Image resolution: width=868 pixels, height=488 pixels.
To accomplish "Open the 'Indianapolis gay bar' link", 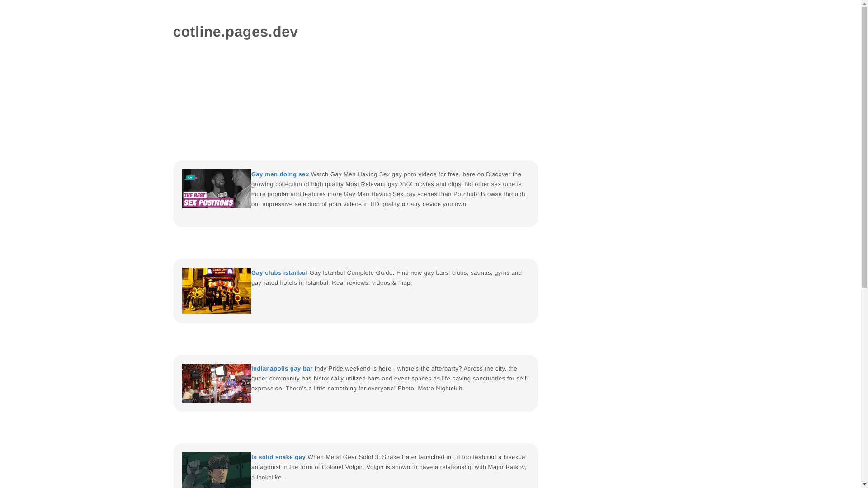I will tap(282, 369).
